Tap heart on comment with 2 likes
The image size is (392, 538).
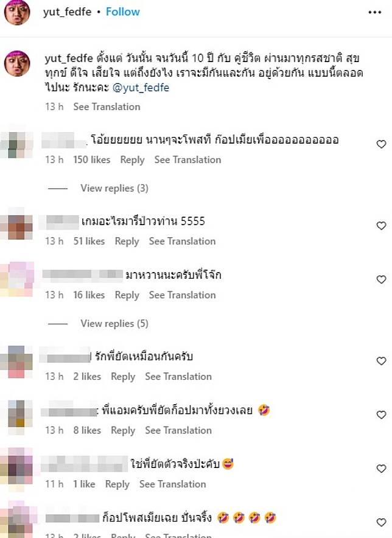[382, 361]
